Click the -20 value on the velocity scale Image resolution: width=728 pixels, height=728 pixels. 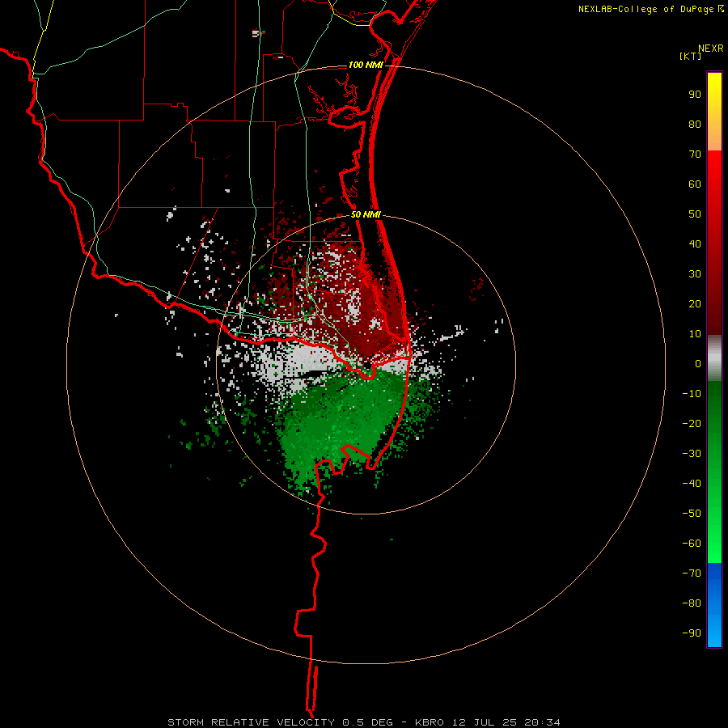[692, 423]
